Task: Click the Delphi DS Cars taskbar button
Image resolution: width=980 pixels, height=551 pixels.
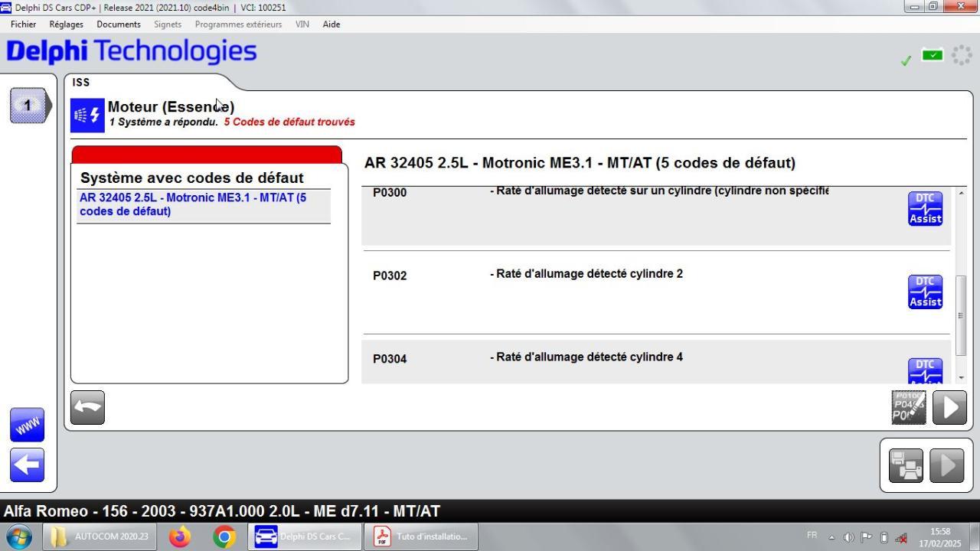Action: point(303,536)
